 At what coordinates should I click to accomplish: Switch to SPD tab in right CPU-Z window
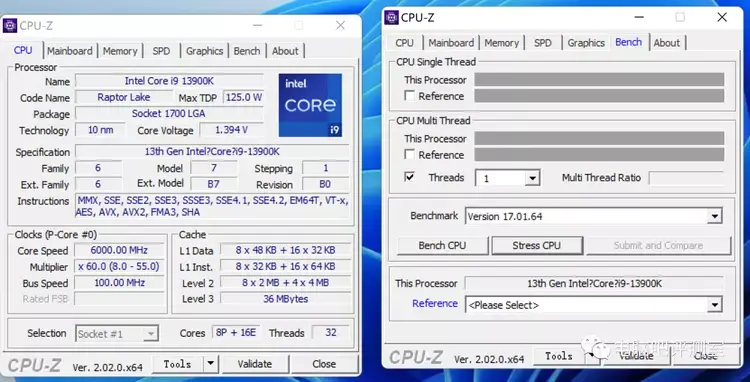543,43
